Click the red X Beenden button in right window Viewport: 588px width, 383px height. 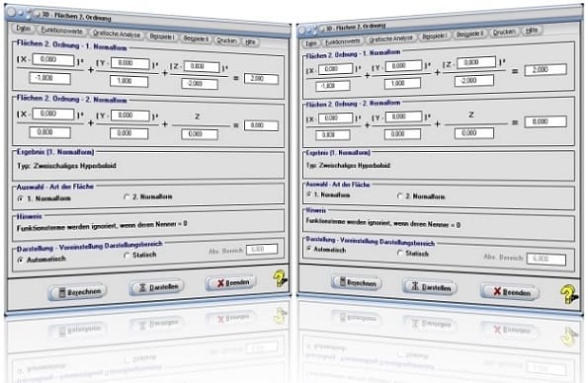510,291
